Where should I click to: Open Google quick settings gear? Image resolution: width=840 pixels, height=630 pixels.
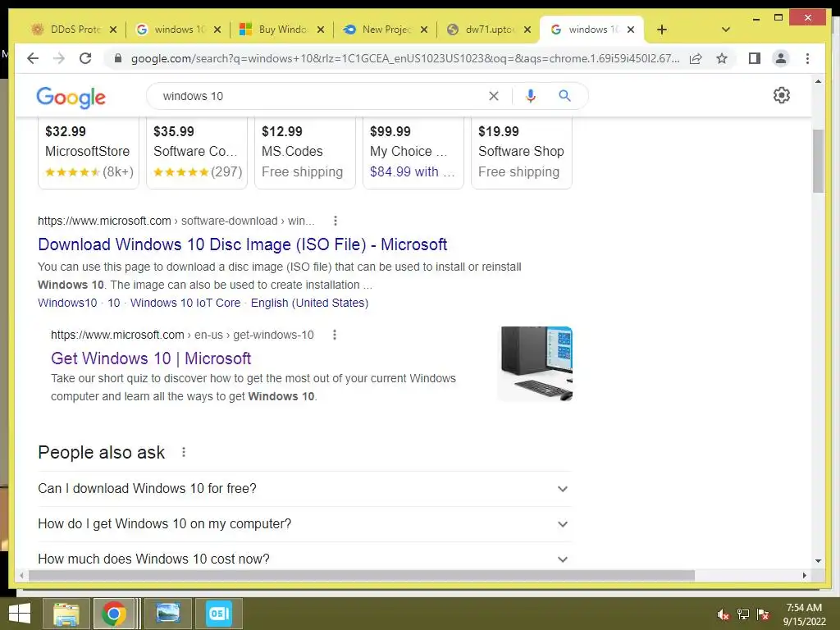point(781,95)
